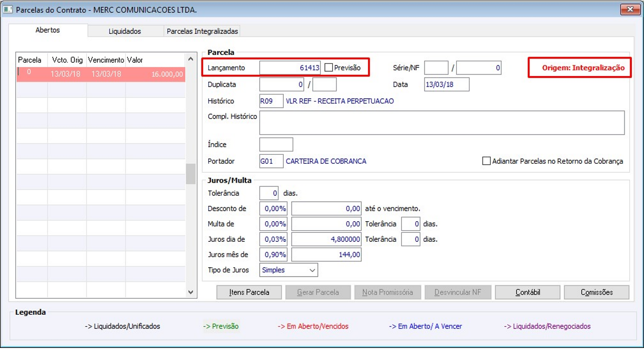Click the Portador code field G01
644x349 pixels.
click(x=271, y=161)
